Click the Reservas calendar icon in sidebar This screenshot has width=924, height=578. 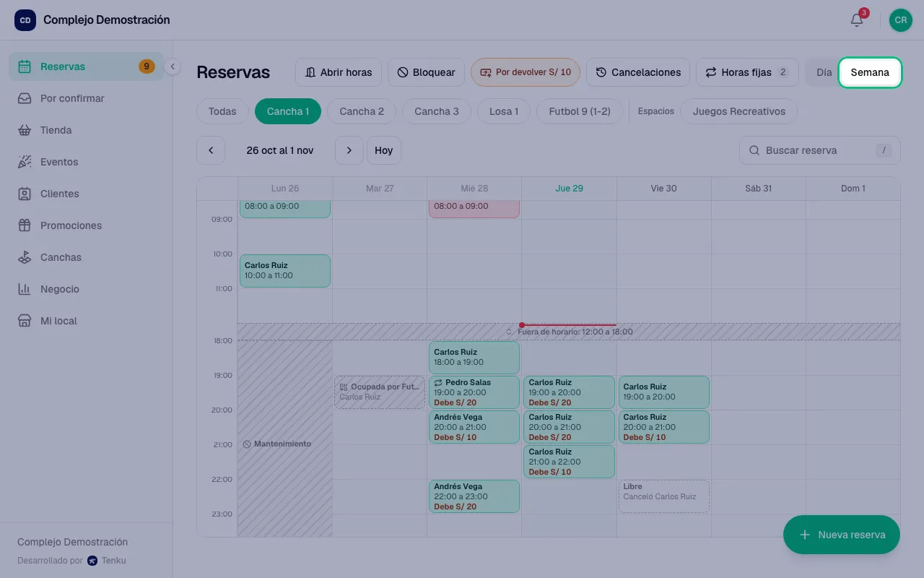(25, 66)
